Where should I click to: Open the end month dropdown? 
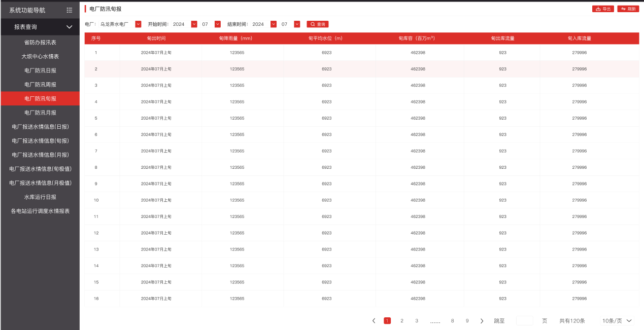(x=297, y=24)
